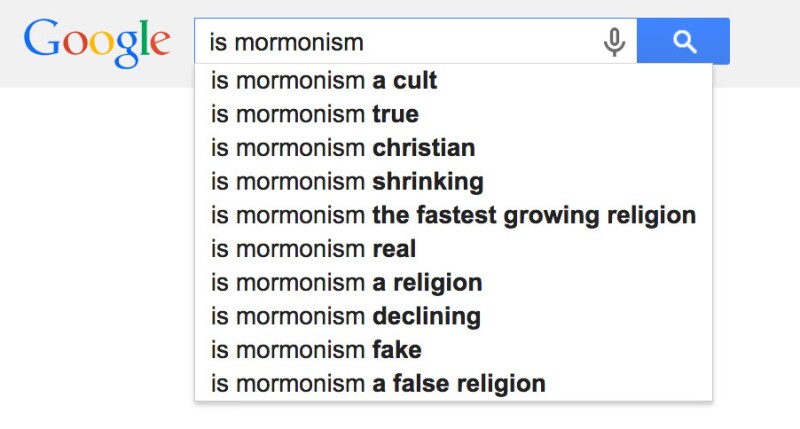The height and width of the screenshot is (429, 800).
Task: Click the Google logo
Action: coord(97,42)
